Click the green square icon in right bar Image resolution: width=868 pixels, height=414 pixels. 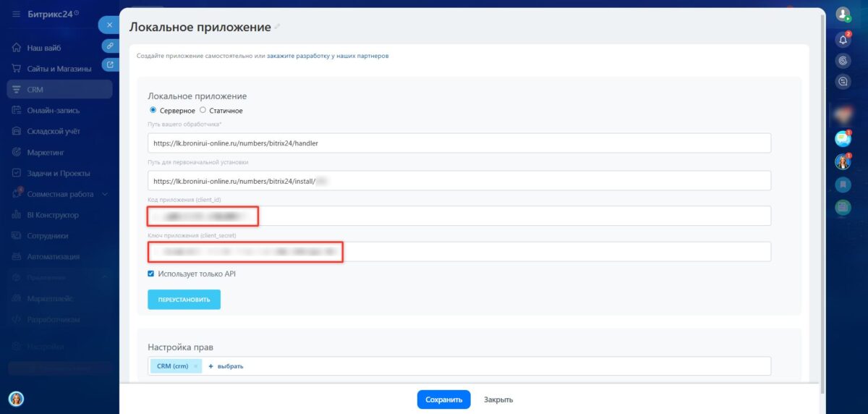coord(843,207)
